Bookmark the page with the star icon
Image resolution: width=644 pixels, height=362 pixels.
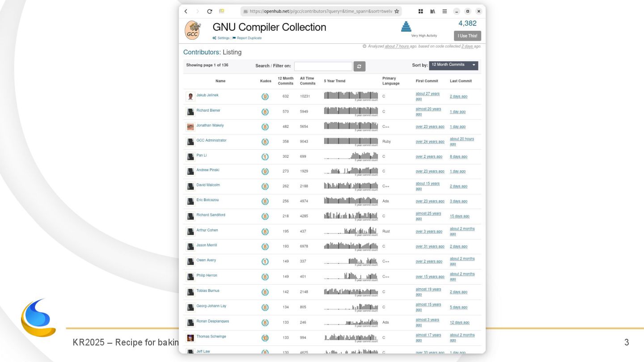[x=397, y=11]
